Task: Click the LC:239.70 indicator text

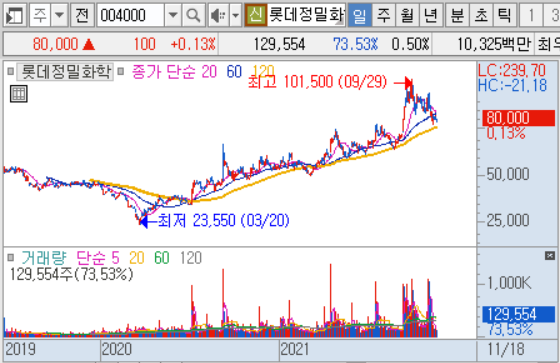Action: point(512,70)
